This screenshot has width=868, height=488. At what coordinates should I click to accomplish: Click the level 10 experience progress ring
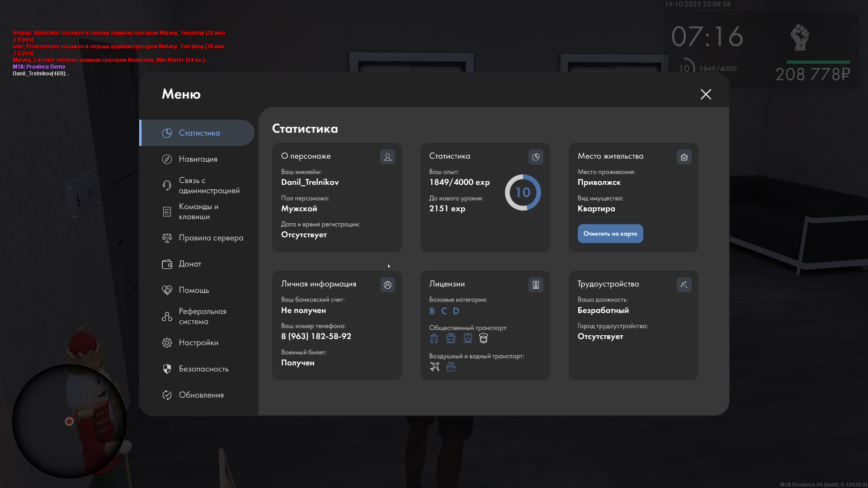tap(523, 192)
